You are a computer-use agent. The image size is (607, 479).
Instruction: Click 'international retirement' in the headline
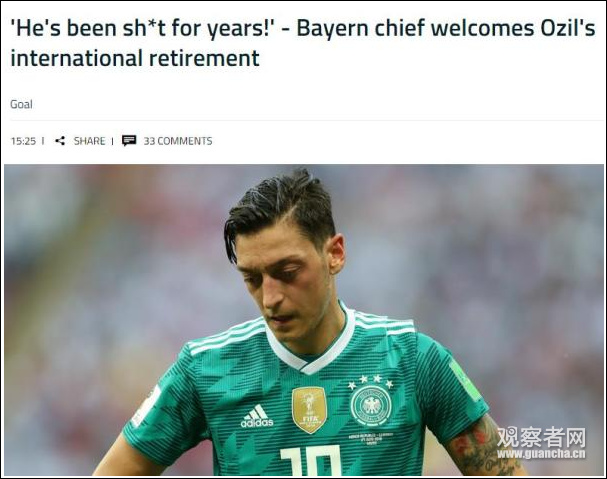[x=135, y=58]
